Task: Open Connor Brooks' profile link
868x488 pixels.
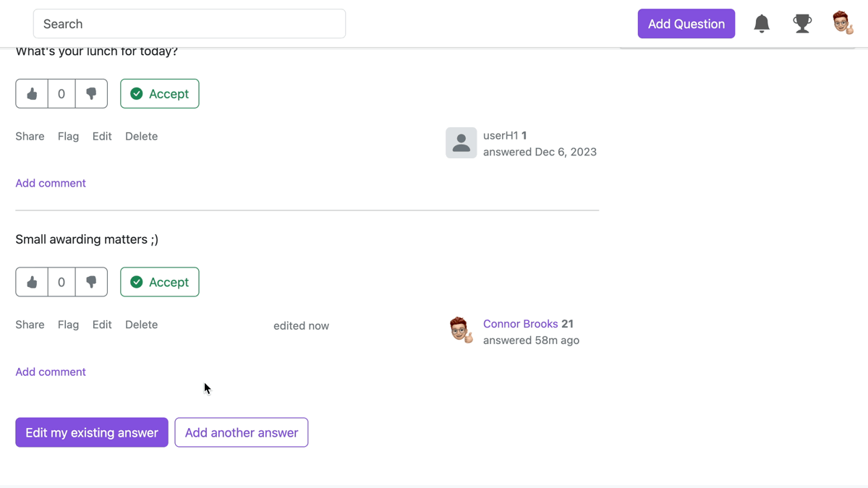Action: [x=520, y=324]
